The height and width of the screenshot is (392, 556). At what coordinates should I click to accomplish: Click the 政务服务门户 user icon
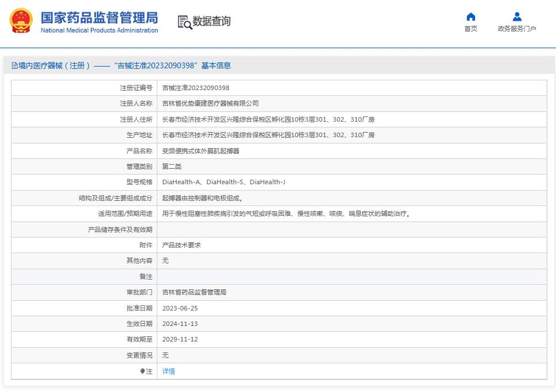pyautogui.click(x=517, y=17)
